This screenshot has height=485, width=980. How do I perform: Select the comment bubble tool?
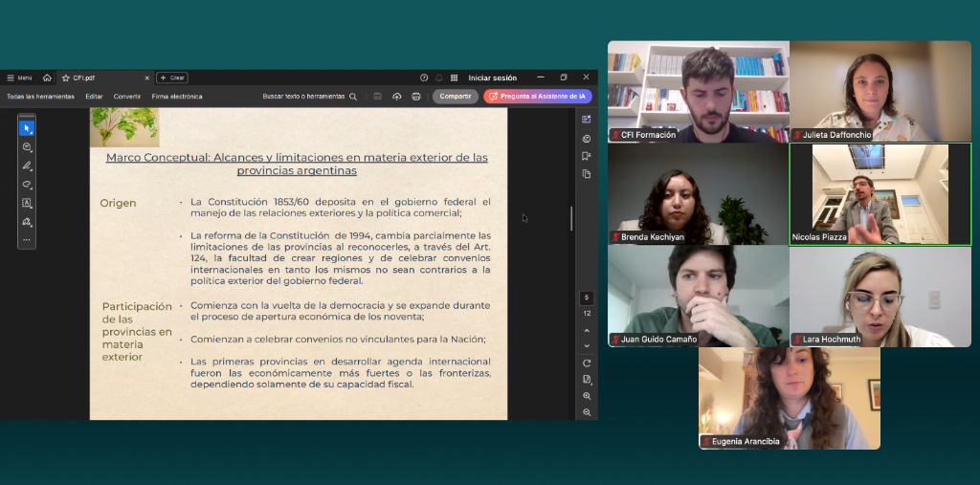click(26, 147)
